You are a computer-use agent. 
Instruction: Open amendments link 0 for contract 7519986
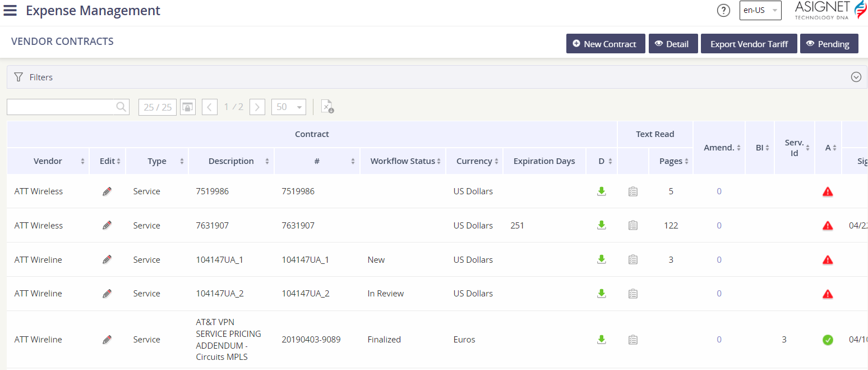719,191
